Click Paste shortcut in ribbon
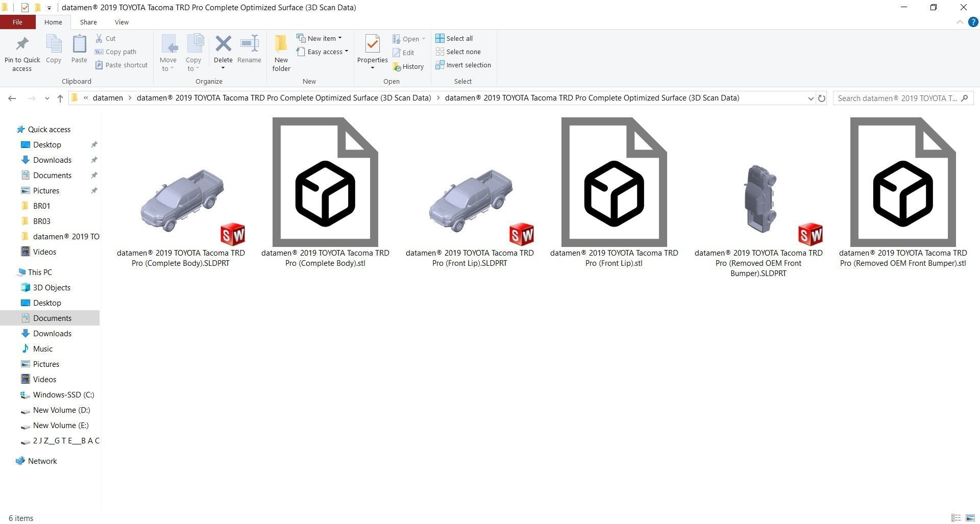The image size is (980, 524). click(121, 65)
